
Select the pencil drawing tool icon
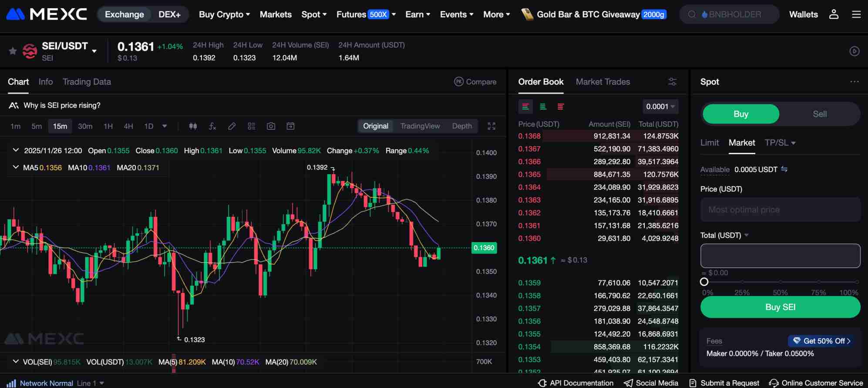tap(232, 126)
